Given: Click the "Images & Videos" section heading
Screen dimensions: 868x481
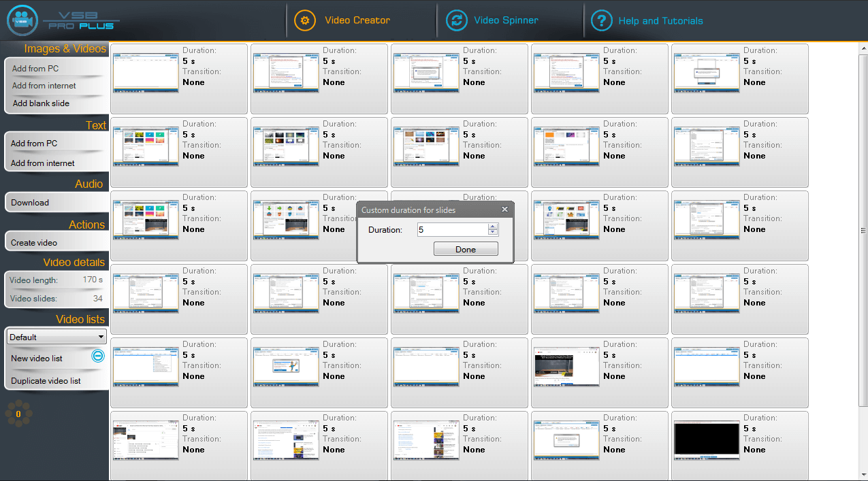Looking at the screenshot, I should (65, 49).
